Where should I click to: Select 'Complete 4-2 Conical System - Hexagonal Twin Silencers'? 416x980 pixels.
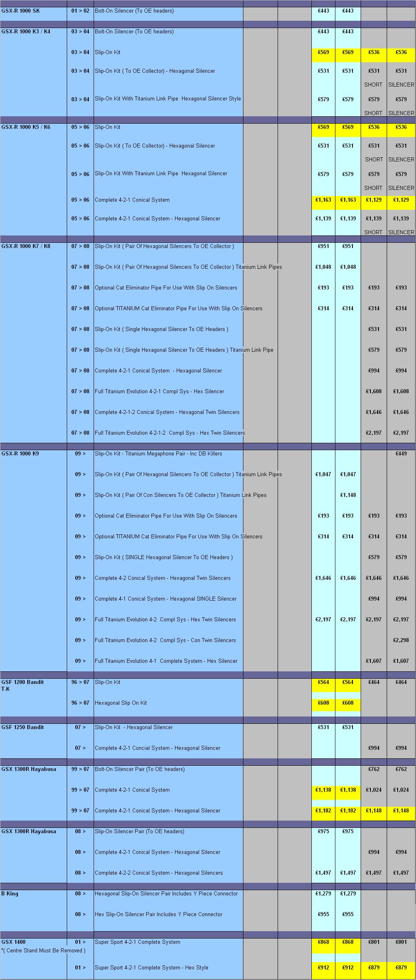163,578
